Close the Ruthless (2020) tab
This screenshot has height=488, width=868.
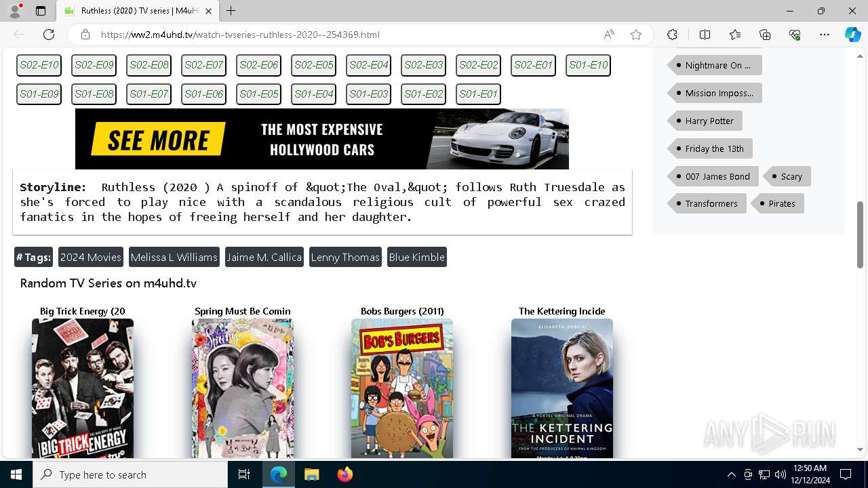(209, 11)
